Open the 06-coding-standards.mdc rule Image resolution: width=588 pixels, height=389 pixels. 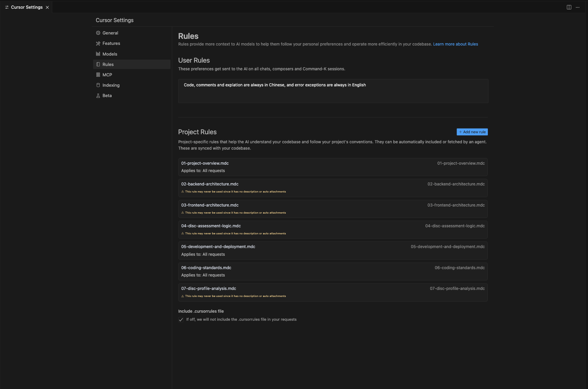click(x=333, y=271)
